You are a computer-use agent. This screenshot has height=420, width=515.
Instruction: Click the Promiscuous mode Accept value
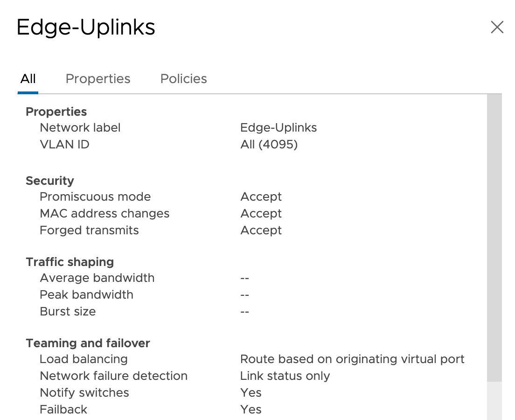pos(261,196)
